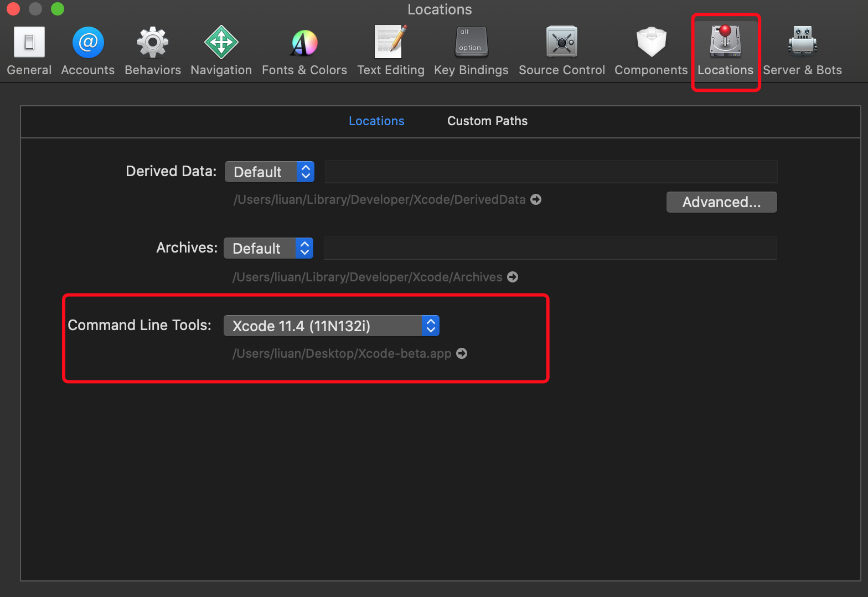Close the Locations preferences window
The image size is (868, 597).
tap(13, 9)
